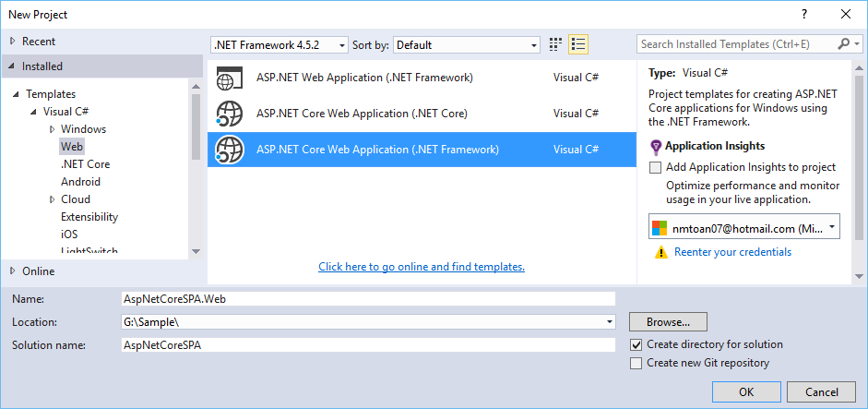Click the Application Insights lightbulb icon
The image size is (868, 409).
[x=656, y=147]
